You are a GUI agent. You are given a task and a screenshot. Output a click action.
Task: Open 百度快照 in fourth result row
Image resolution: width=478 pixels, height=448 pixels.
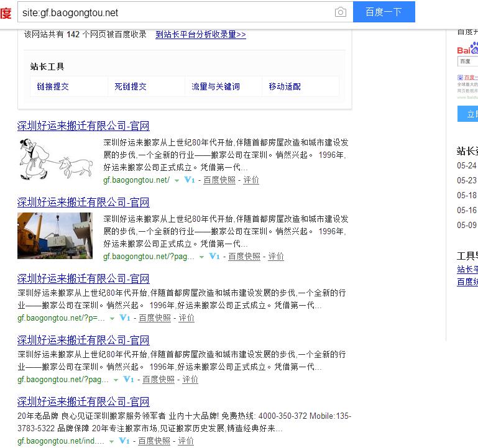click(159, 380)
